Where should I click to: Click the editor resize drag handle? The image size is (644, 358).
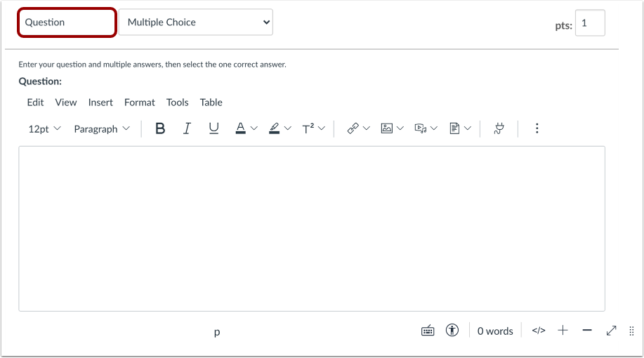631,331
